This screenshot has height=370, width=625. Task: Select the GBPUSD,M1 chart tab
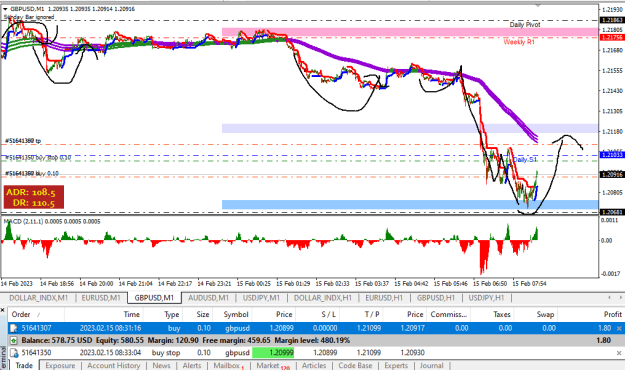(x=154, y=298)
